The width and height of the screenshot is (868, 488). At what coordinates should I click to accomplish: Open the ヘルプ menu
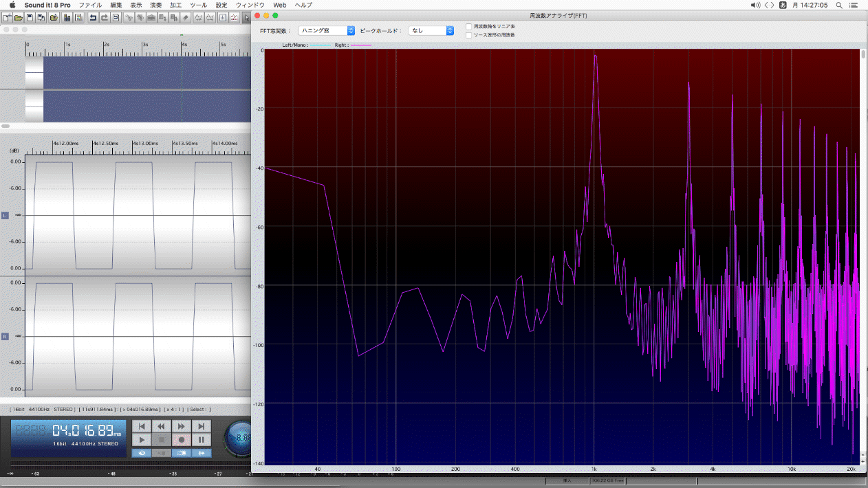[303, 5]
